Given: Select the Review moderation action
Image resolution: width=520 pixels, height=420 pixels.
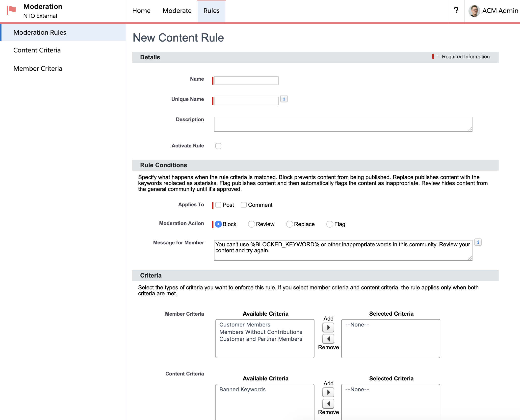Looking at the screenshot, I should [x=251, y=224].
